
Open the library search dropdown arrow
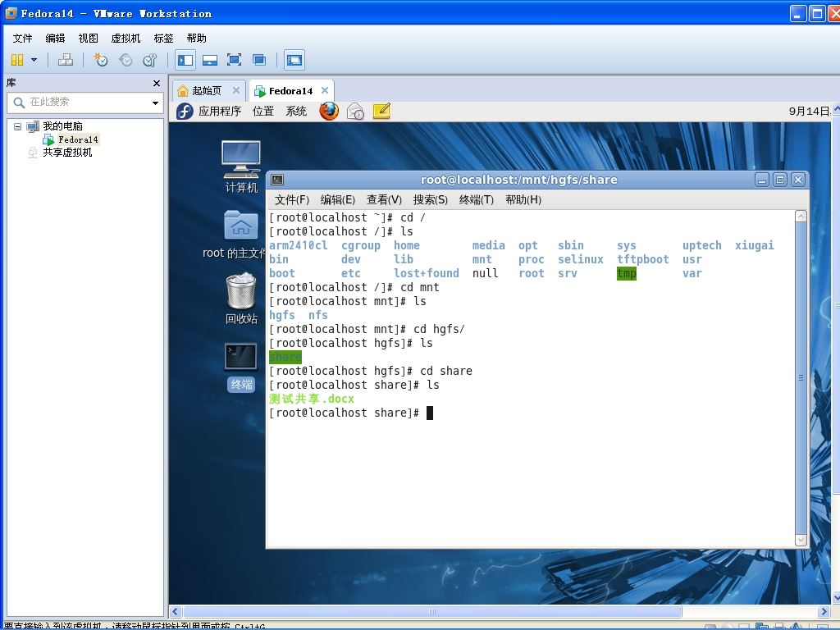pyautogui.click(x=155, y=103)
